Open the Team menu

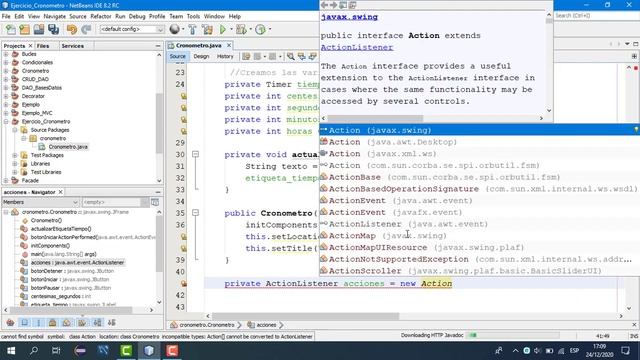(176, 16)
